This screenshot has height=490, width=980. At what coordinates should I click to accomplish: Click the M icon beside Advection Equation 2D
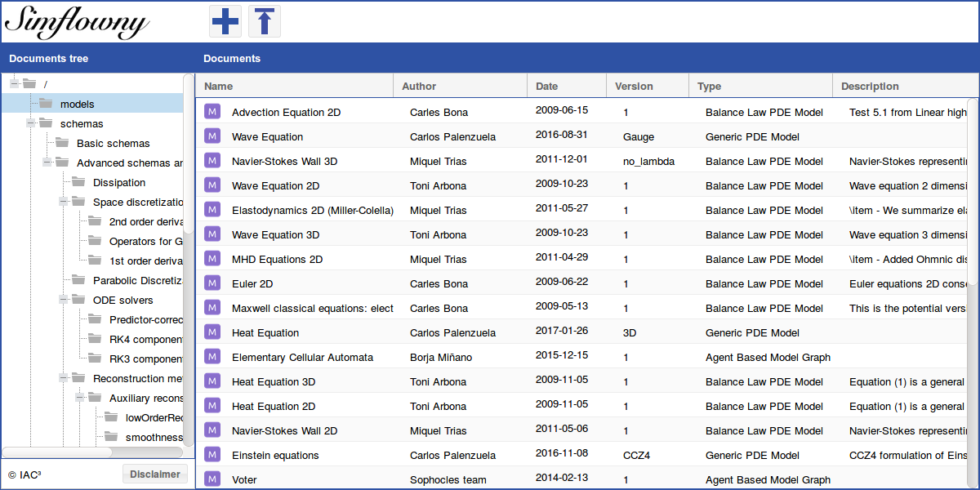click(x=212, y=112)
